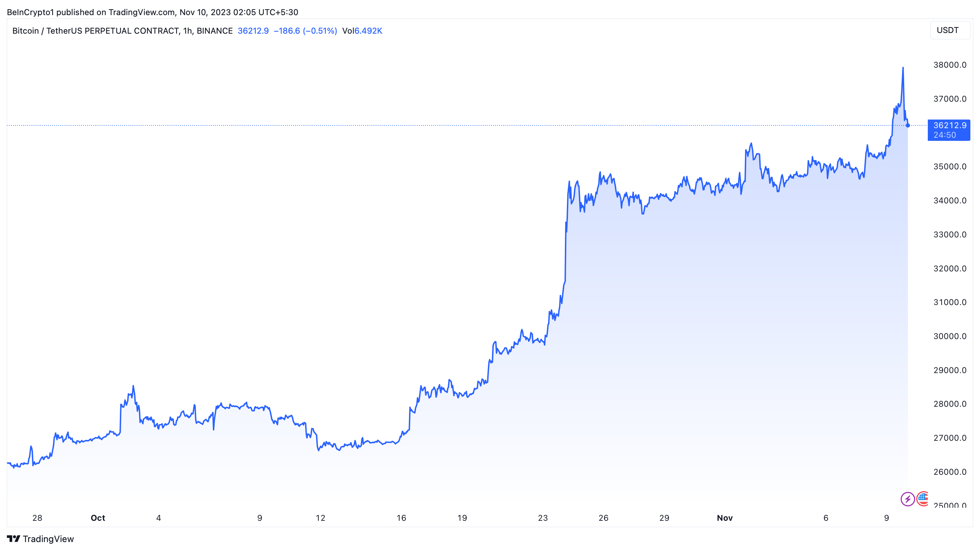
Task: Click the 24:50 bar countdown timer
Action: tap(945, 135)
